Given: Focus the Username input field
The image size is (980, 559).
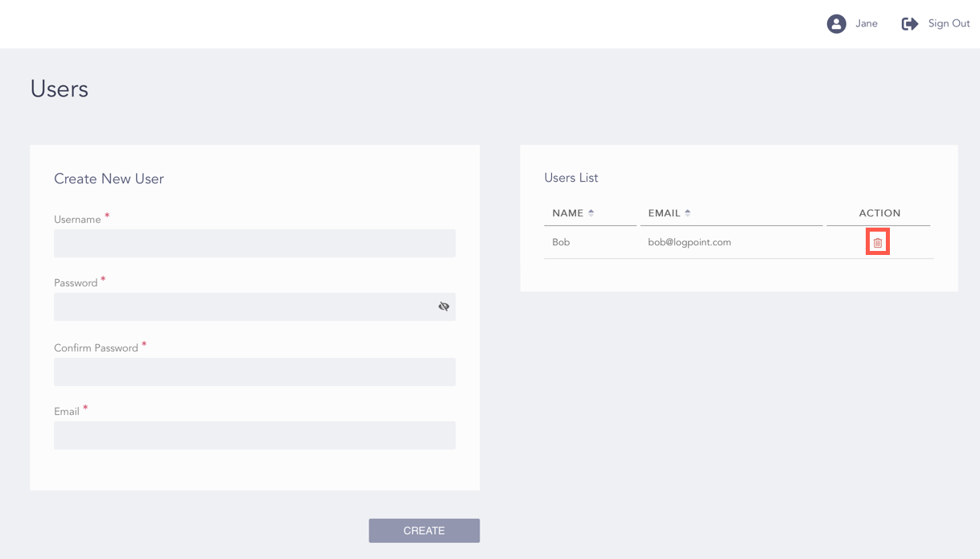Looking at the screenshot, I should 254,244.
